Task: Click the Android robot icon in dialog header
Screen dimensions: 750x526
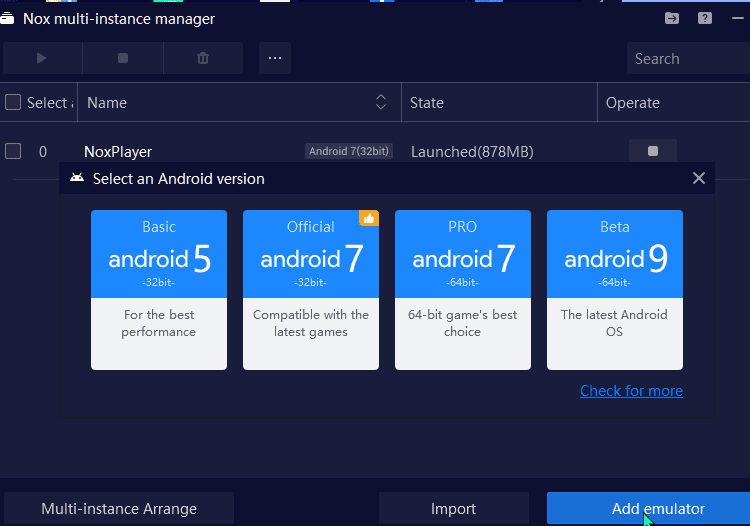Action: [x=77, y=178]
